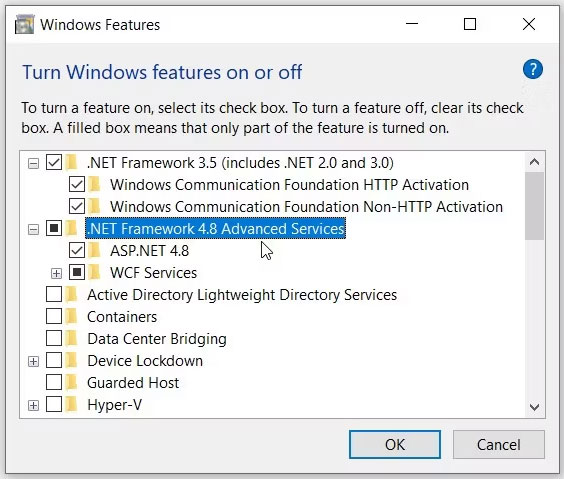The height and width of the screenshot is (479, 564).
Task: Toggle the WCF Services checkbox
Action: tap(77, 272)
